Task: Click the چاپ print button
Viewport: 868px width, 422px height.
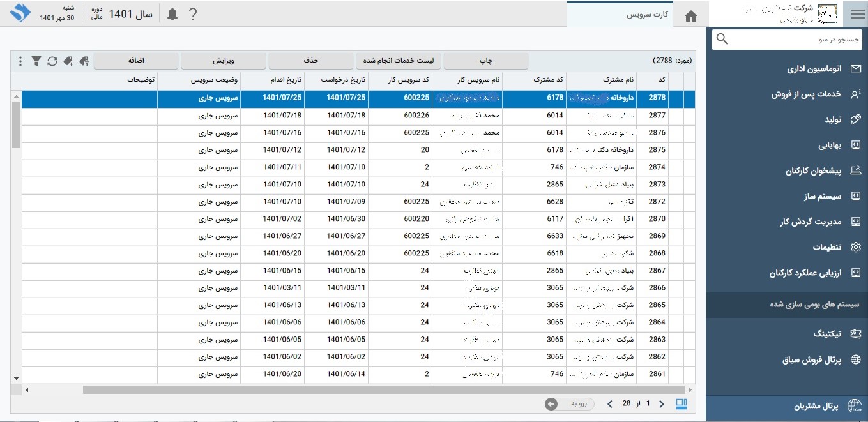Action: pos(486,61)
